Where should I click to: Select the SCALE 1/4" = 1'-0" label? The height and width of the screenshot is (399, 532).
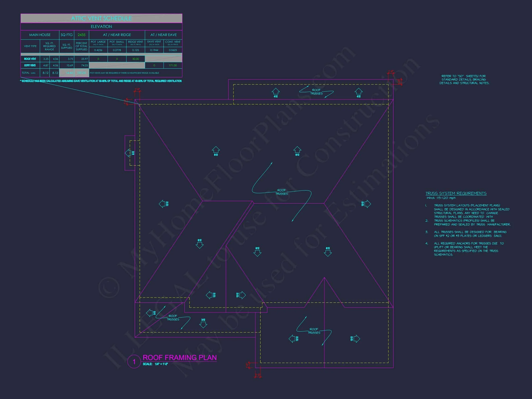tap(155, 364)
